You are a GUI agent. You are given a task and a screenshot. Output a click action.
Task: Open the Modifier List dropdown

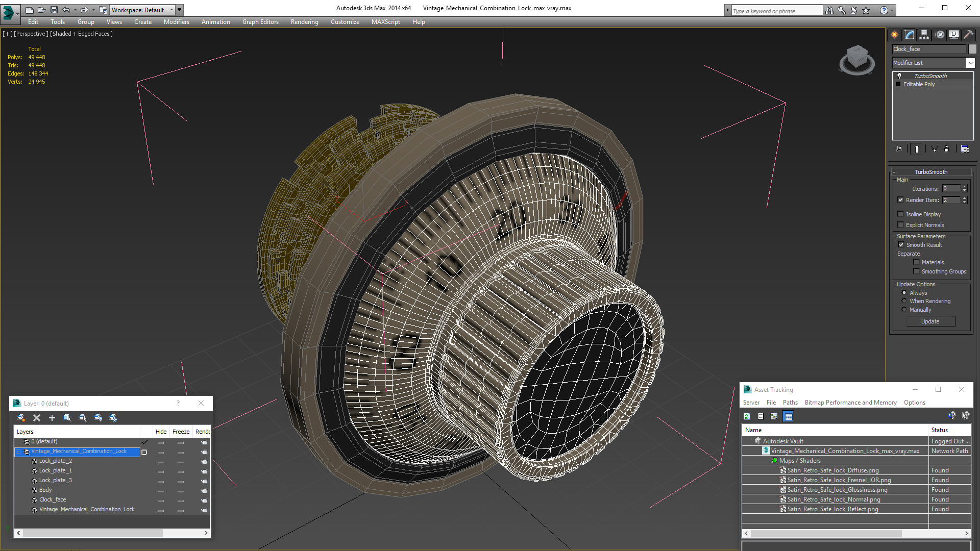(x=970, y=63)
